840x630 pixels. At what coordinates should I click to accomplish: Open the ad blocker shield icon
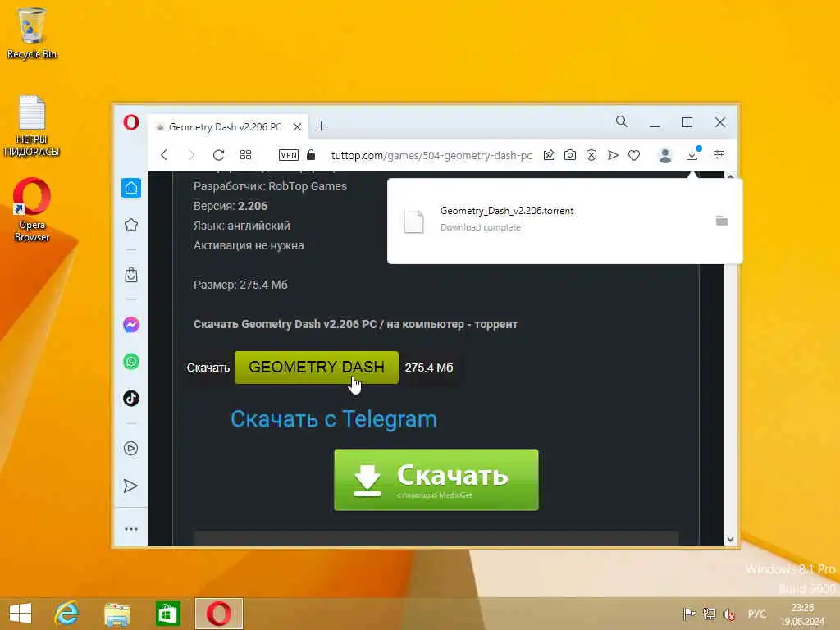point(591,155)
